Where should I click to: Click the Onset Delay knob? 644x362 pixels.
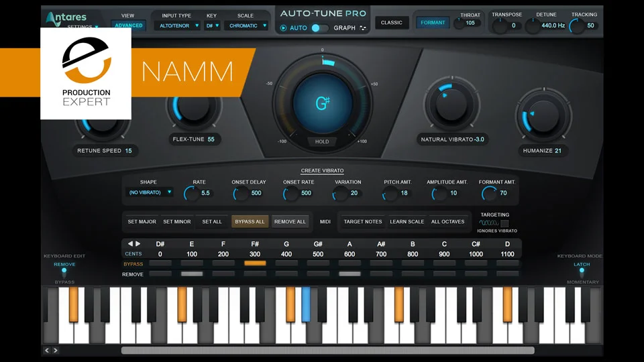(x=241, y=193)
